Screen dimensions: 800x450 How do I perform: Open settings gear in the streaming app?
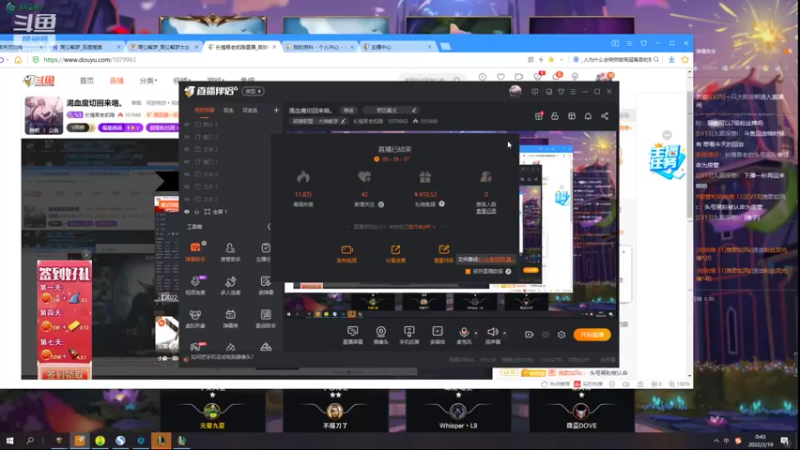[561, 335]
